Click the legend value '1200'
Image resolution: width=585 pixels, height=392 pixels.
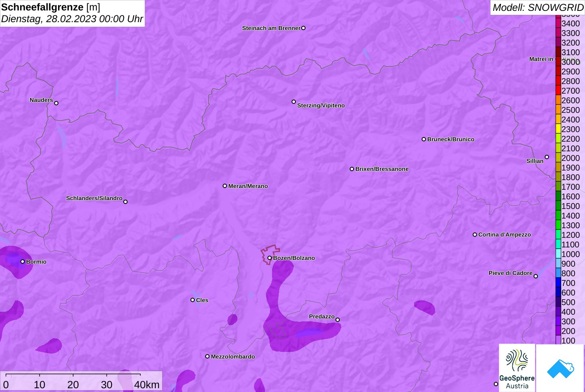tap(570, 235)
